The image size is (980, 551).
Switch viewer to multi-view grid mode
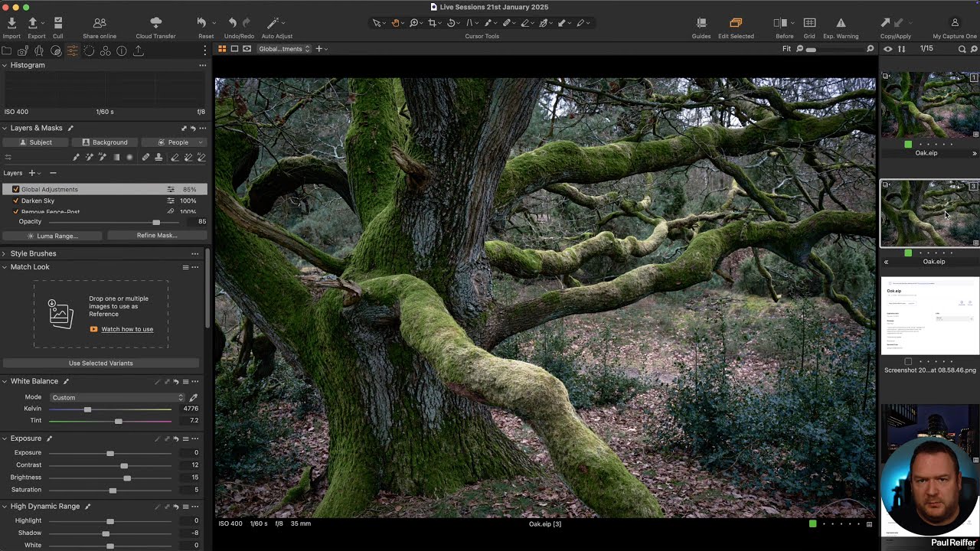click(222, 49)
